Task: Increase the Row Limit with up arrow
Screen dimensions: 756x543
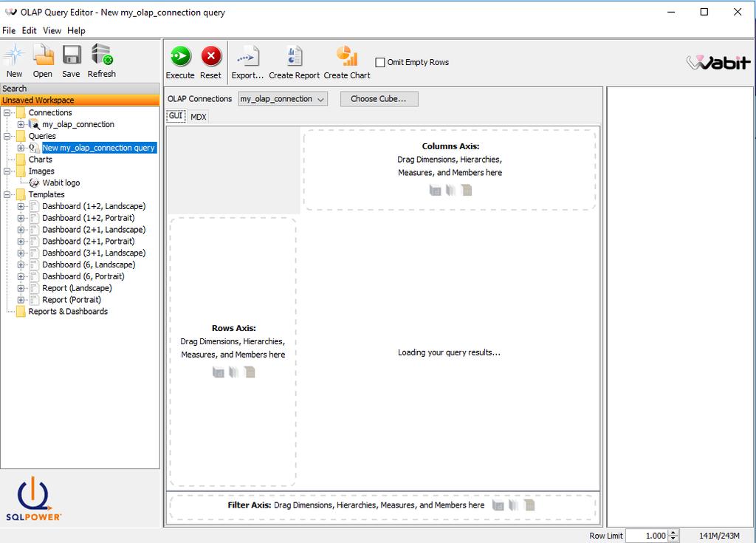Action: (673, 533)
